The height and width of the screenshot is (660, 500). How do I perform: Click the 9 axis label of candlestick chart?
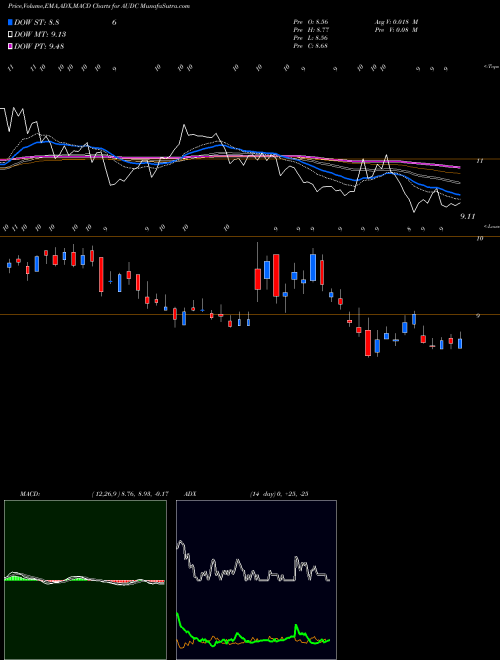478,315
